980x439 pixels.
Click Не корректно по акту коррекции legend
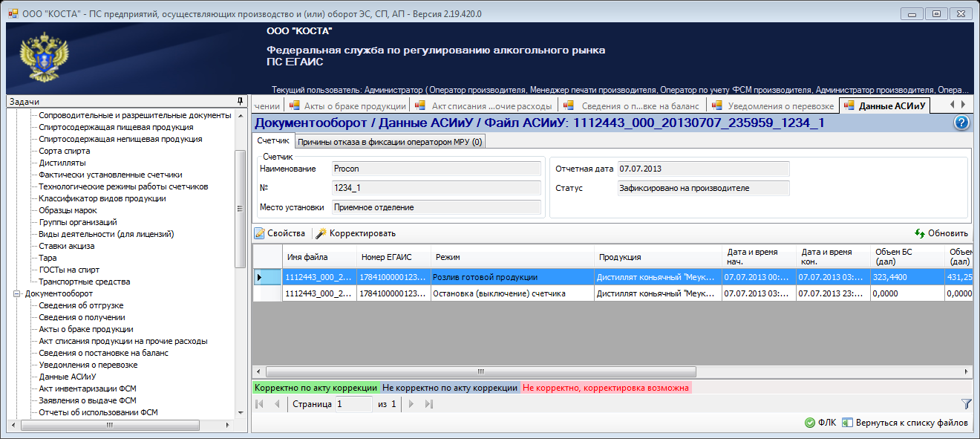(x=450, y=388)
